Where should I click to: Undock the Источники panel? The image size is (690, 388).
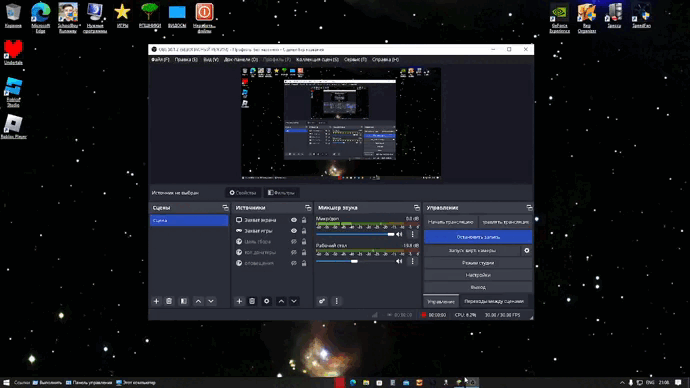pyautogui.click(x=308, y=208)
